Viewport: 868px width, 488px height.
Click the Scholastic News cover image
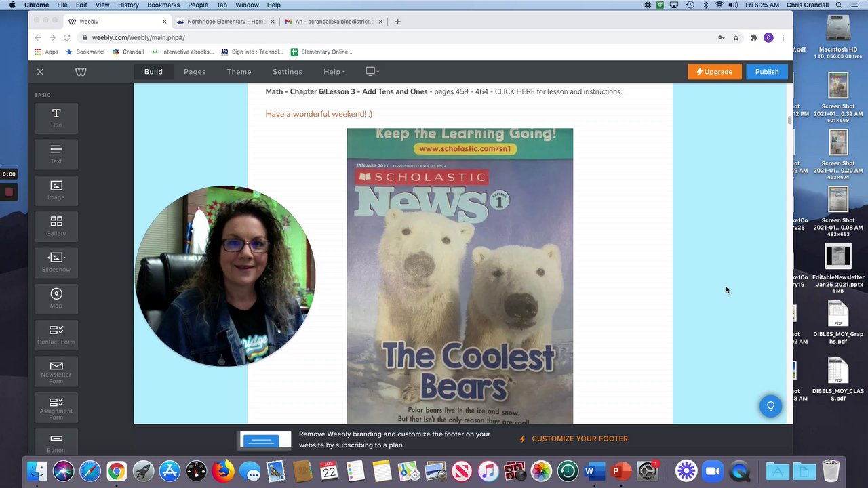pos(460,276)
